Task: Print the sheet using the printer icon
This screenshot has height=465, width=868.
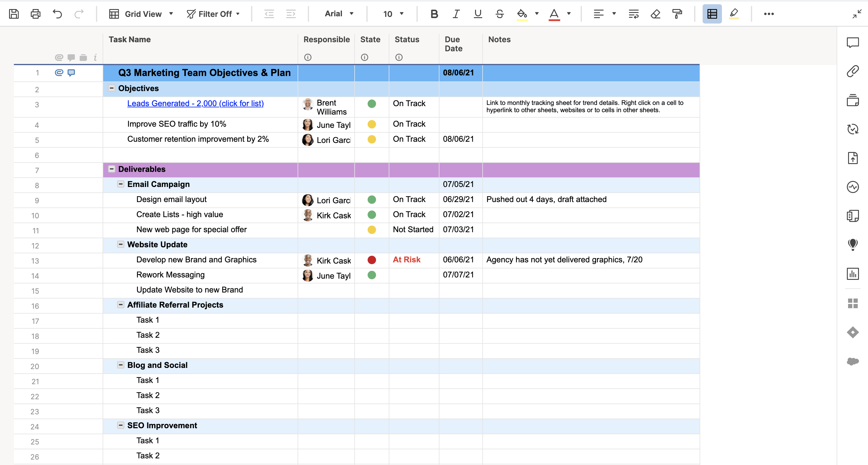Action: (x=35, y=14)
